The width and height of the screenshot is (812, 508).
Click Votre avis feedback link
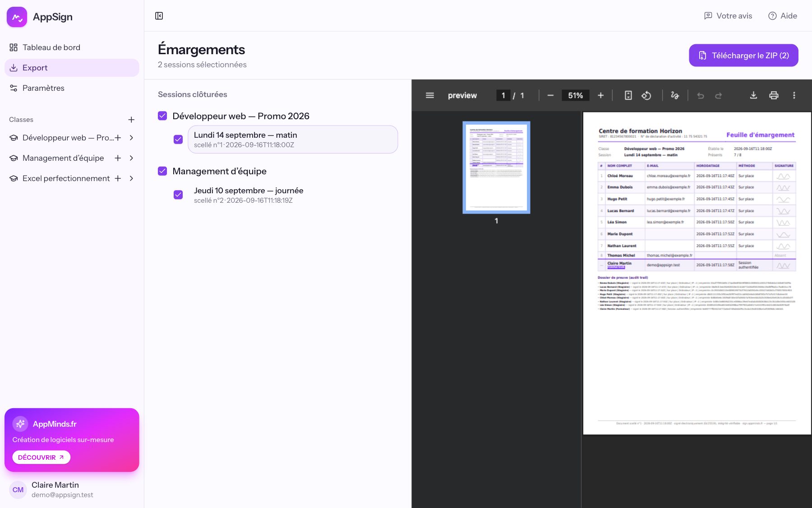728,16
